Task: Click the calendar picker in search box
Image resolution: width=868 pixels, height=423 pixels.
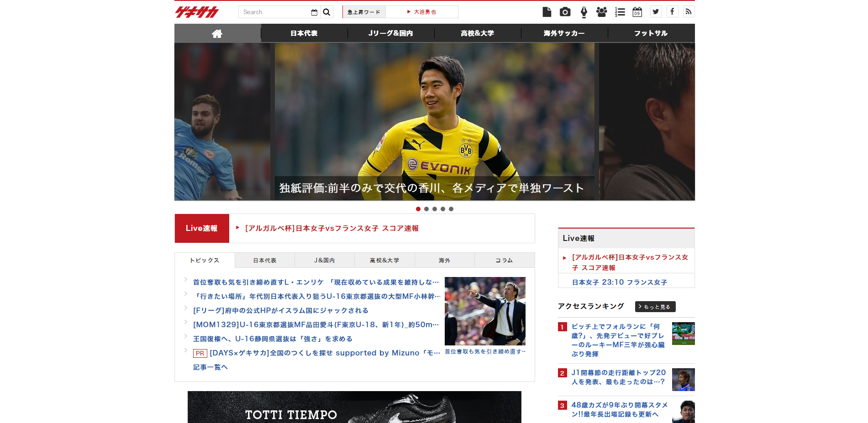Action: [x=314, y=12]
